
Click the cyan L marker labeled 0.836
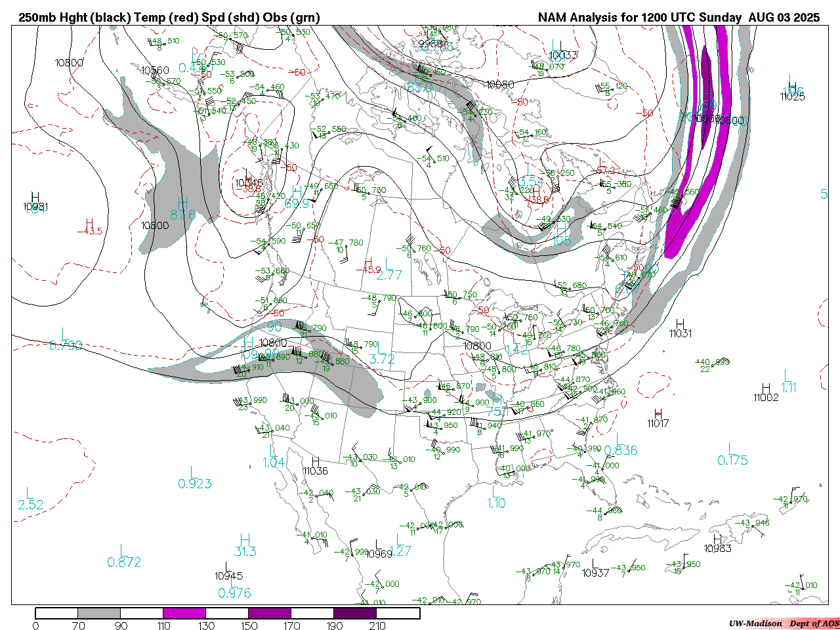point(618,438)
